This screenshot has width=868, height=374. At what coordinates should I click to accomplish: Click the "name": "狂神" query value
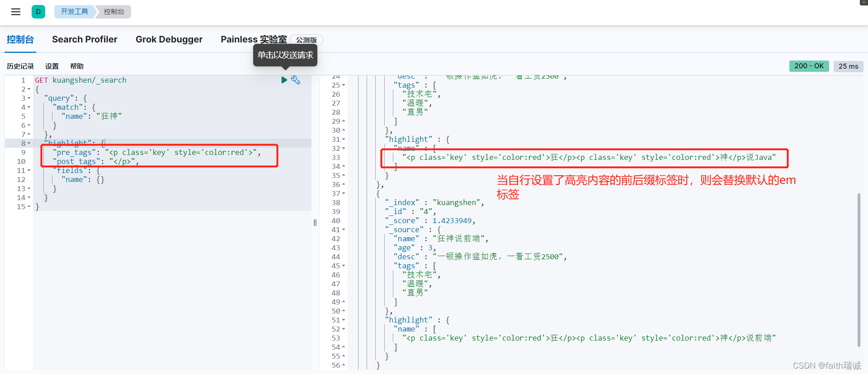click(x=92, y=116)
